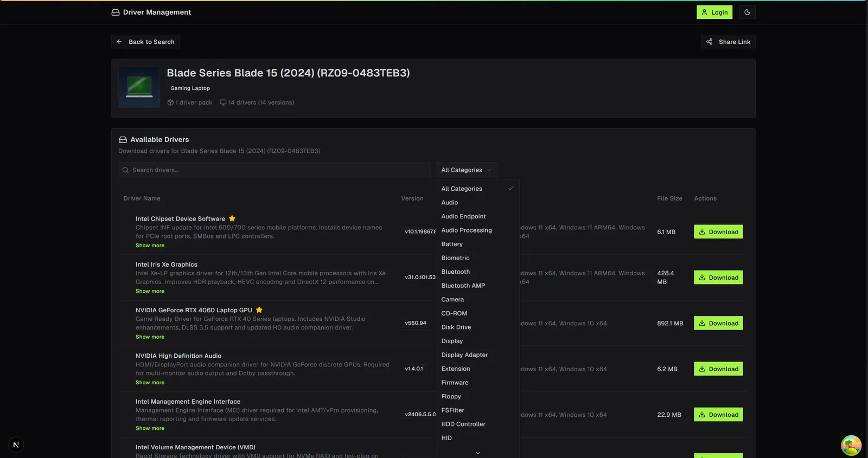Download Intel Management Engine Interface driver
The height and width of the screenshot is (458, 868).
pos(718,415)
